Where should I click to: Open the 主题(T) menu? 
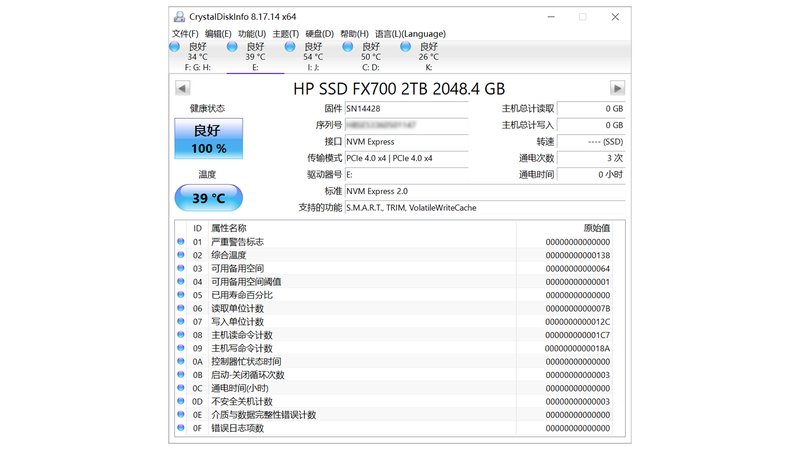point(285,34)
